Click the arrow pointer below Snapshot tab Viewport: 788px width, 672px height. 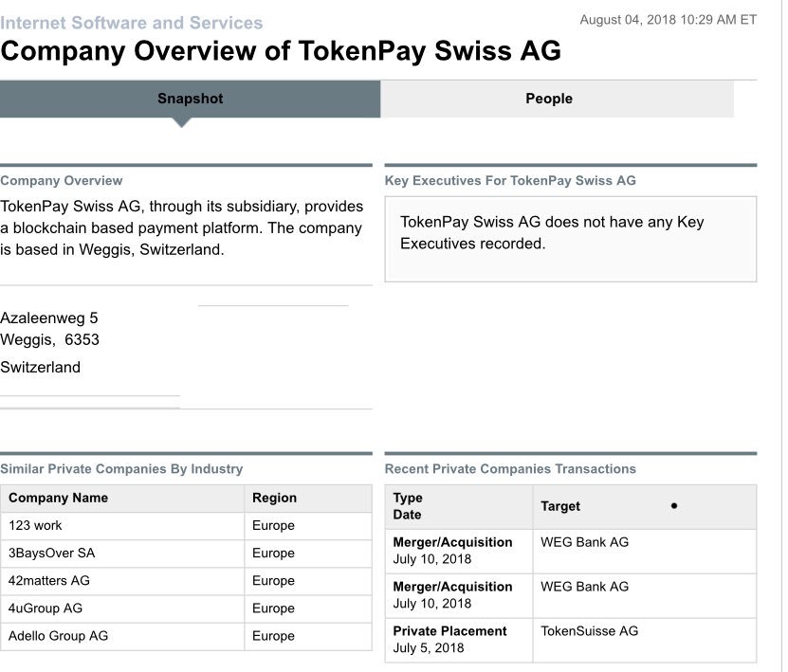coord(182,122)
